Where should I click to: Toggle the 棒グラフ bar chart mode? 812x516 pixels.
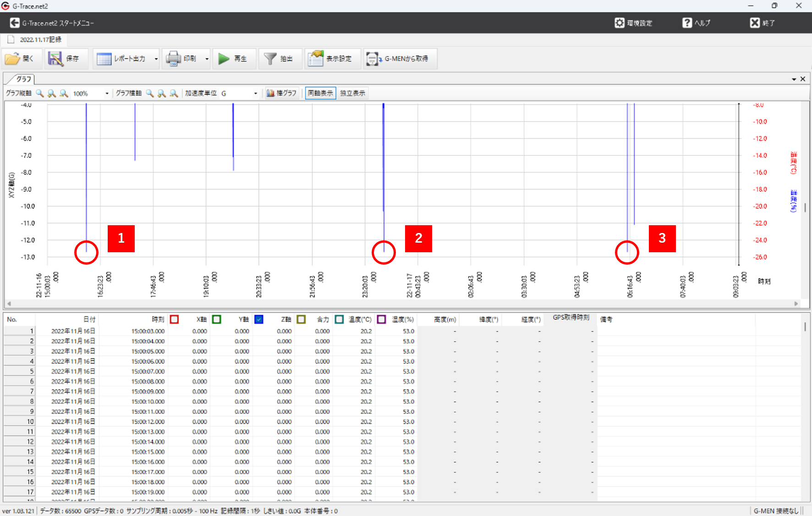pyautogui.click(x=282, y=93)
